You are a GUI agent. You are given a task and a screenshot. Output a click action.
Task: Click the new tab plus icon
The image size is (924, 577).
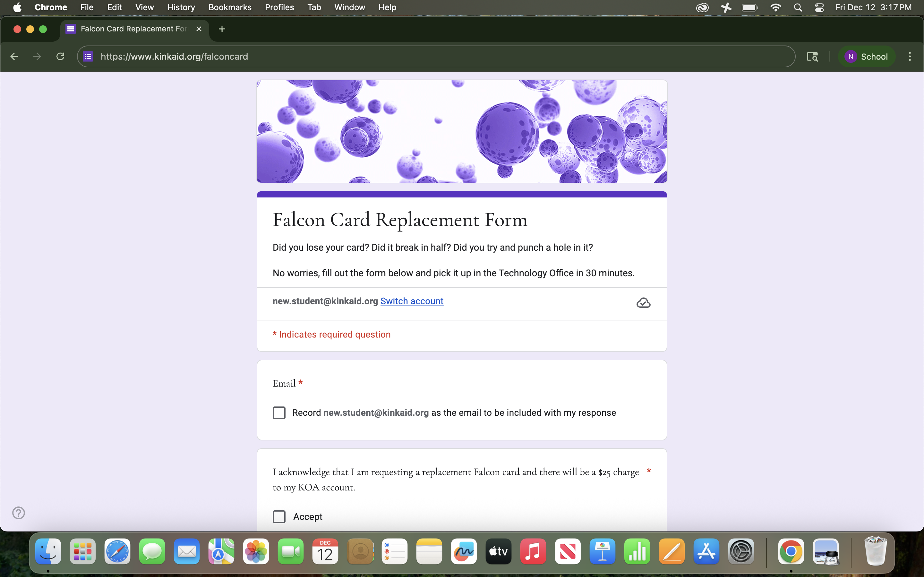click(222, 29)
